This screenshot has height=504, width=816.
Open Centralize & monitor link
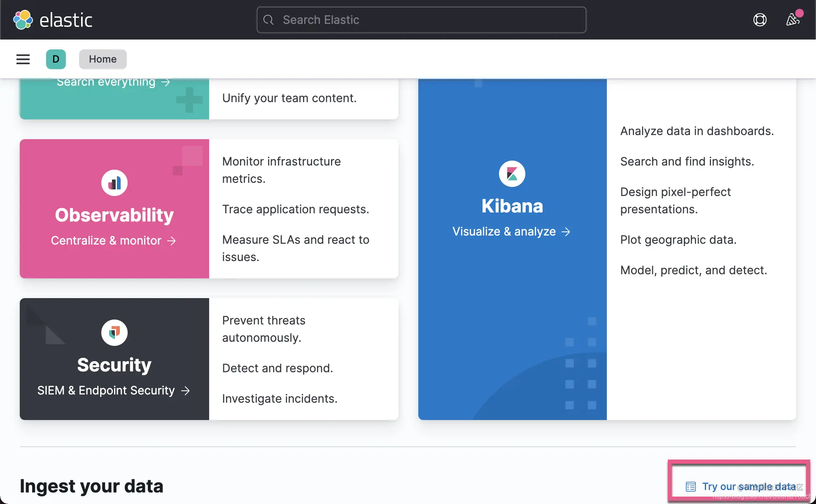coord(114,240)
